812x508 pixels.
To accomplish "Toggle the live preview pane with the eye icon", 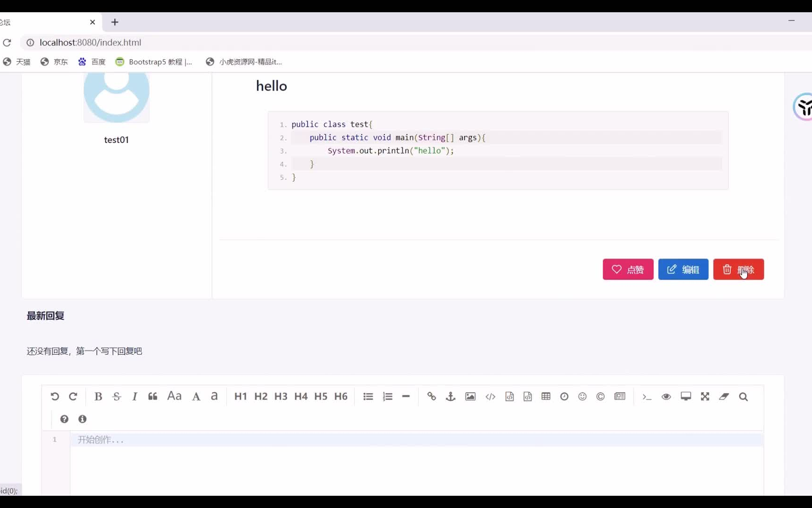I will (666, 397).
